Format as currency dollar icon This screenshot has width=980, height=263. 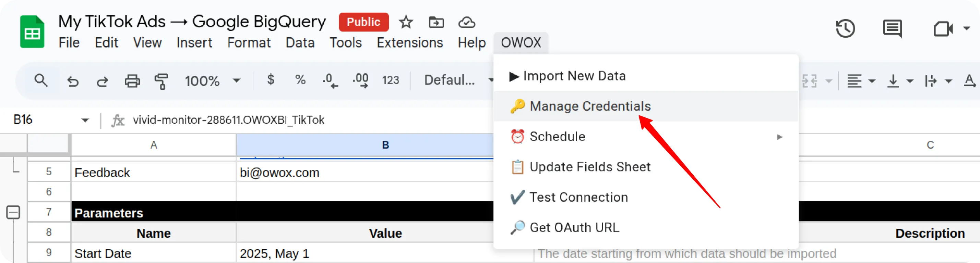(x=271, y=80)
